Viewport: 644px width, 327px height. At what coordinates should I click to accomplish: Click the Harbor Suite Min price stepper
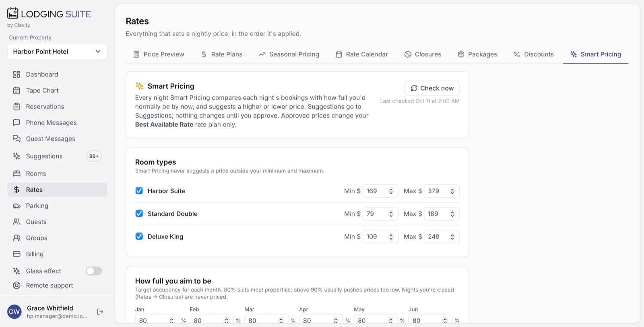click(x=391, y=191)
